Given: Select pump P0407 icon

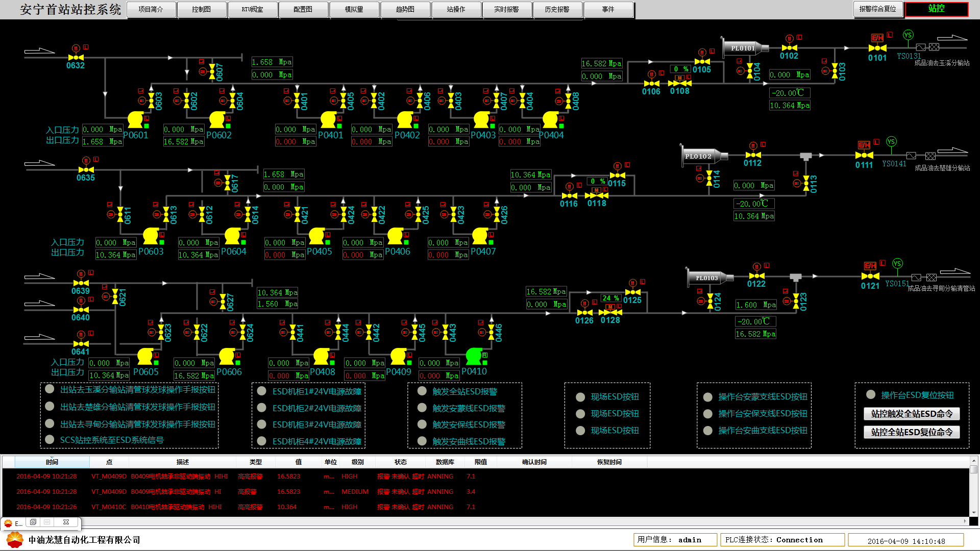Looking at the screenshot, I should (x=480, y=236).
